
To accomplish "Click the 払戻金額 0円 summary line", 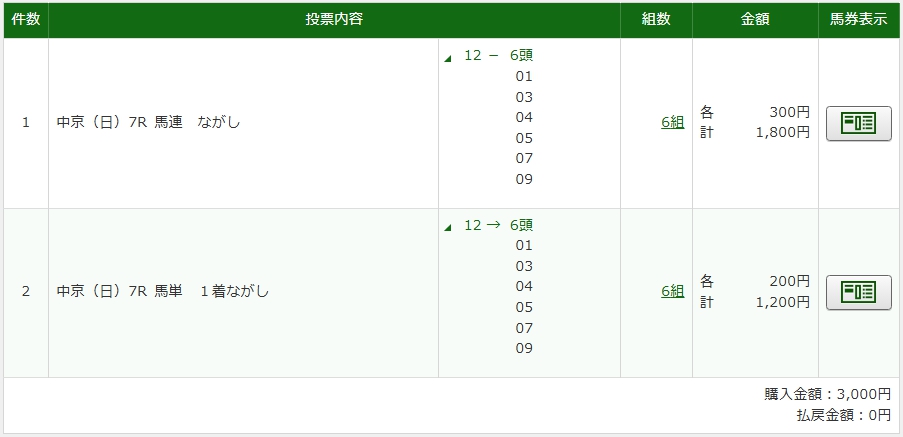I will [x=838, y=414].
